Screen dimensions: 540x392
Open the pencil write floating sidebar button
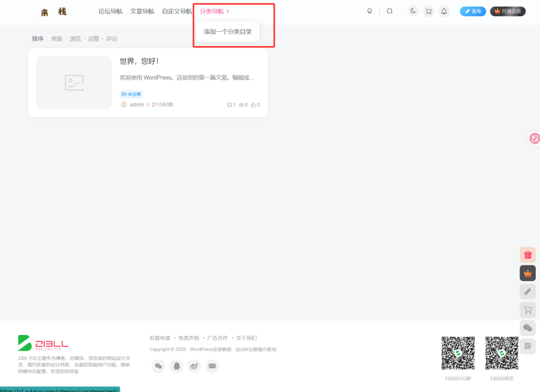click(527, 291)
